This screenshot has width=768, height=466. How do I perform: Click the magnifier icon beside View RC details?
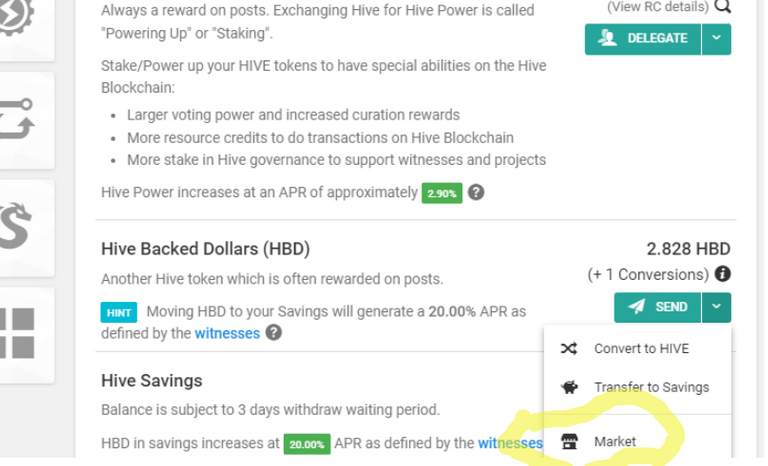pos(722,5)
